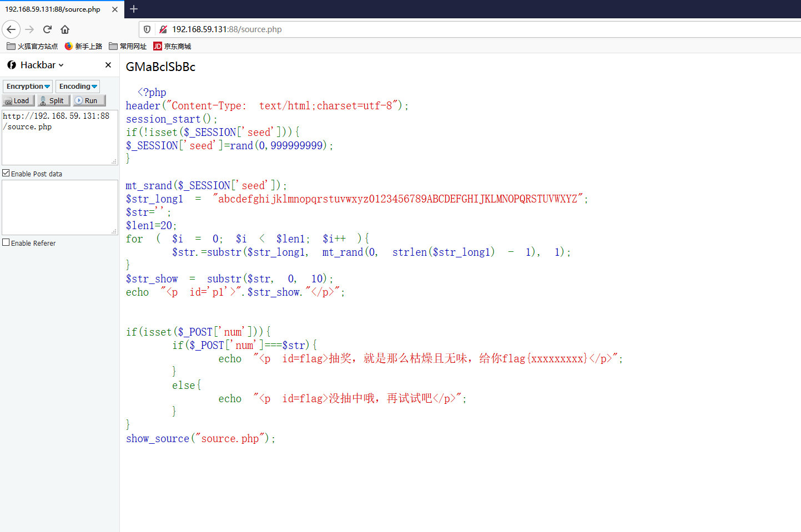The image size is (801, 532).
Task: Open the 常用网址 bookmarks folder
Action: [x=128, y=46]
